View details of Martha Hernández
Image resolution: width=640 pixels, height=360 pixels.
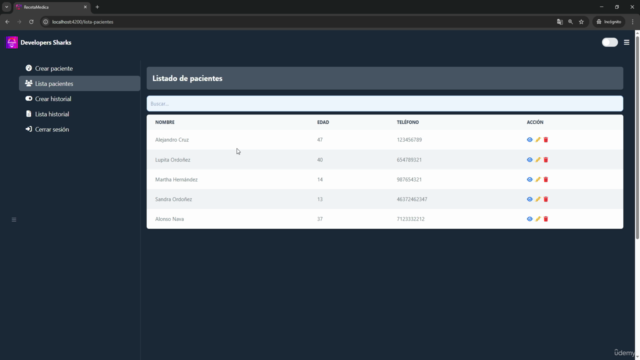tap(529, 179)
